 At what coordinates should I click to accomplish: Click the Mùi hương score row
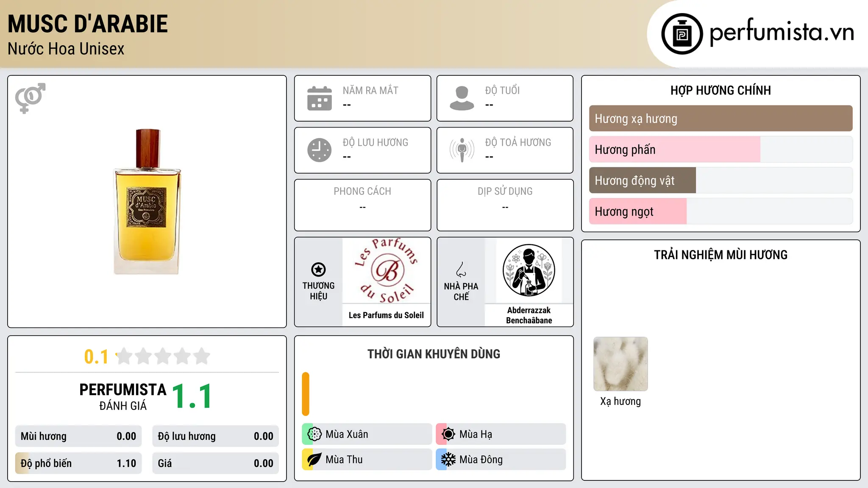point(78,436)
